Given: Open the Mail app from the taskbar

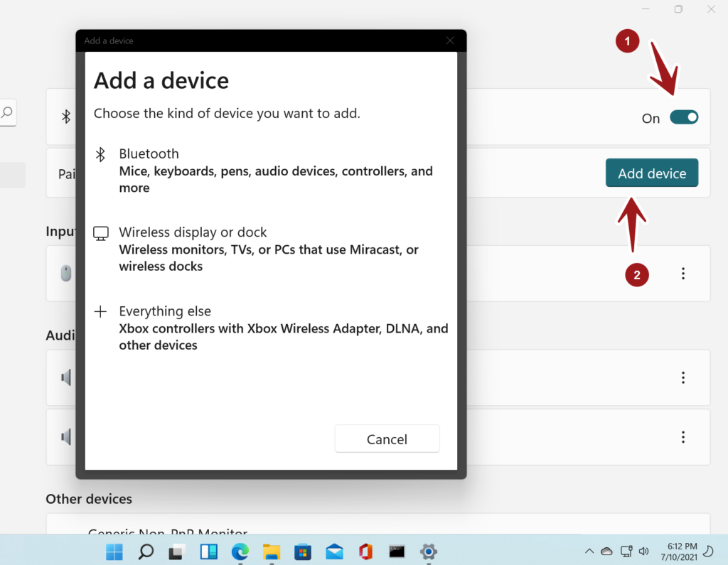Looking at the screenshot, I should [334, 551].
